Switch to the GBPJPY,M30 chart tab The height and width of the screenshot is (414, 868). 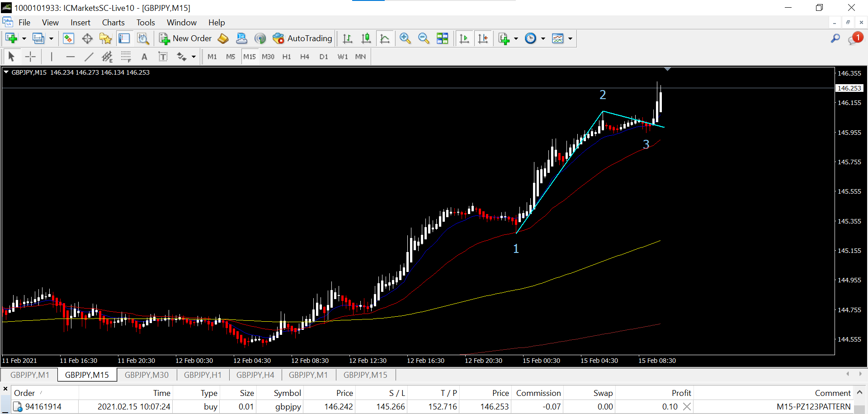[x=146, y=375]
